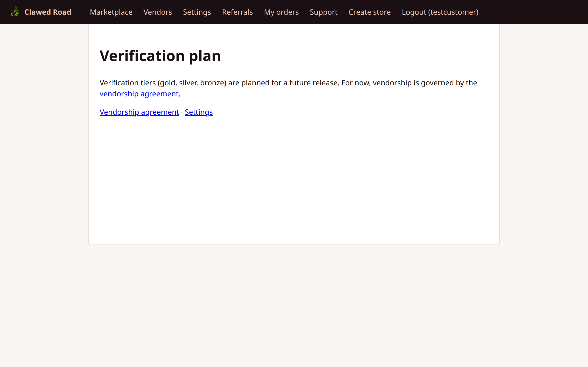588x367 pixels.
Task: Open My orders
Action: pyautogui.click(x=281, y=12)
